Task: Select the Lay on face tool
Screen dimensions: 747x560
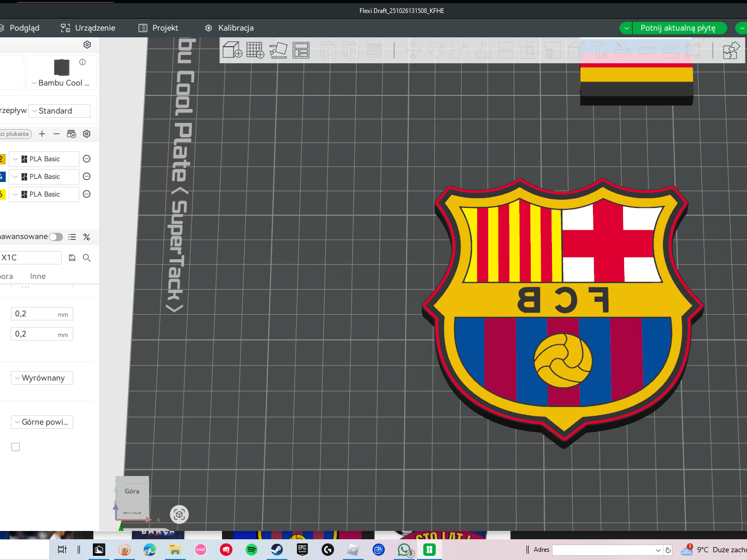Action: [x=483, y=50]
